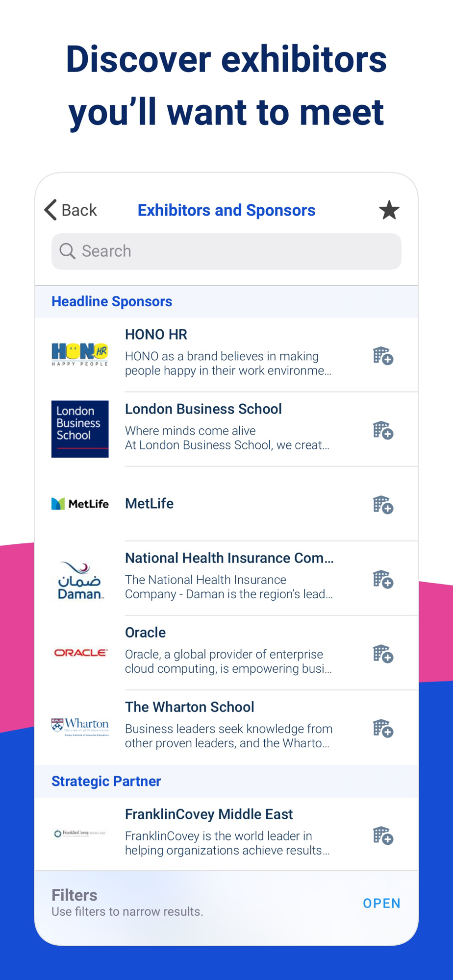Add London Business School via building icon
The image size is (453, 980).
(x=383, y=430)
